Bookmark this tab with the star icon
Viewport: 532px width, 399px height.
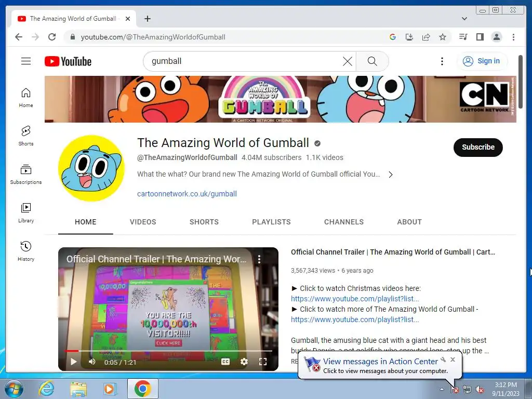coord(443,37)
